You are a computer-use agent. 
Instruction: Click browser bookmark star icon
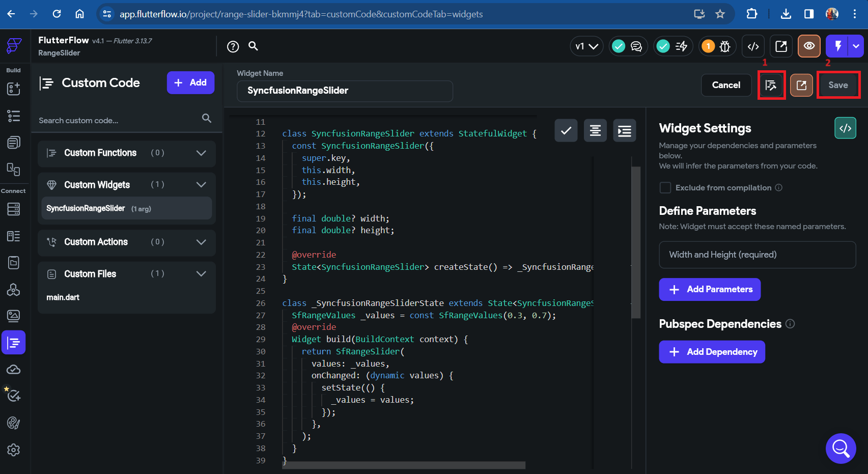pos(720,14)
